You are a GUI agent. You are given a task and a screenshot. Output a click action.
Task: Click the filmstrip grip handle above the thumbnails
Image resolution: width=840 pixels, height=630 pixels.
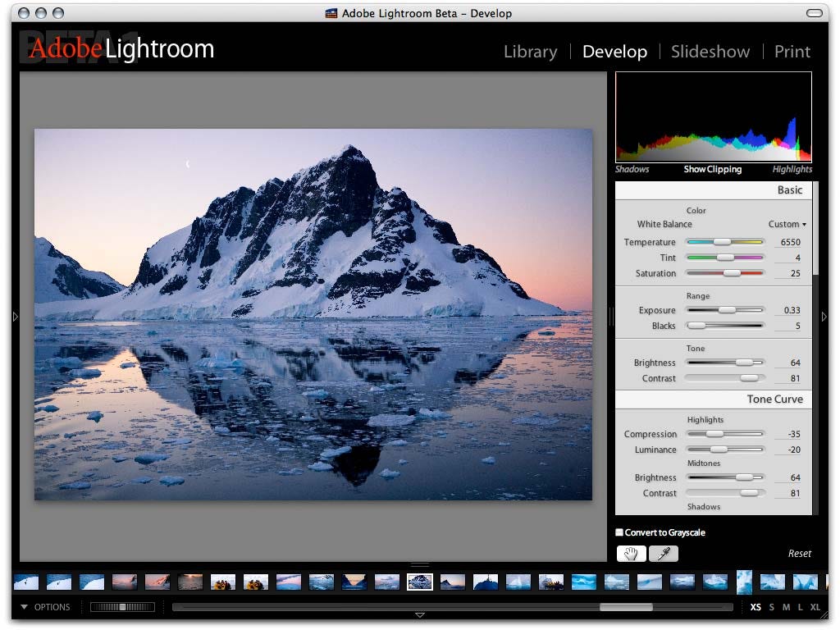pyautogui.click(x=420, y=564)
